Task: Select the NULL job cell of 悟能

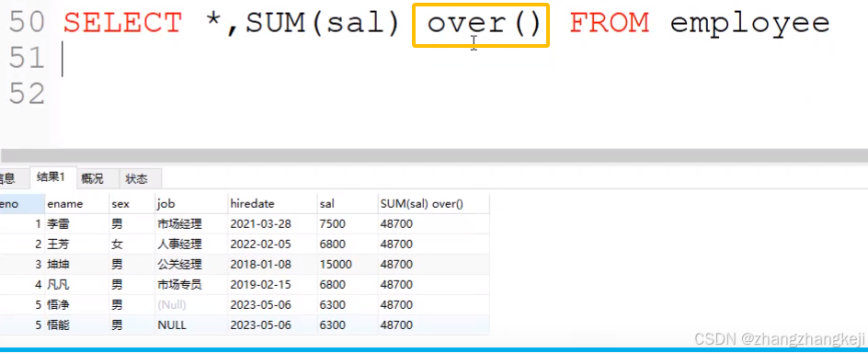Action: (191, 325)
